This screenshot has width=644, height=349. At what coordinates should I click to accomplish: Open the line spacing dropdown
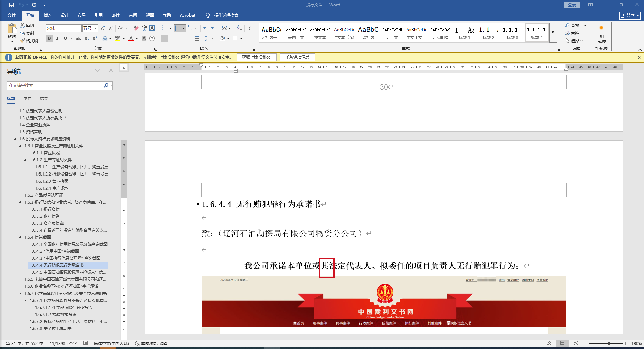[209, 38]
